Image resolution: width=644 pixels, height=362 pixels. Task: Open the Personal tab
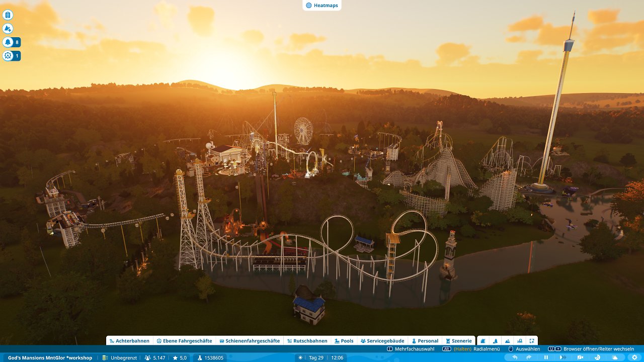[425, 341]
